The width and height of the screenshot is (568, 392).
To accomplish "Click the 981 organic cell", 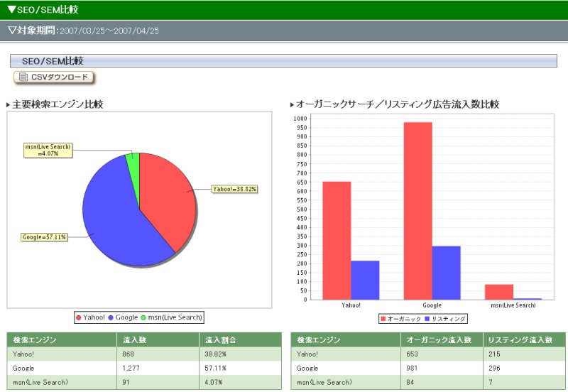I will 442,368.
